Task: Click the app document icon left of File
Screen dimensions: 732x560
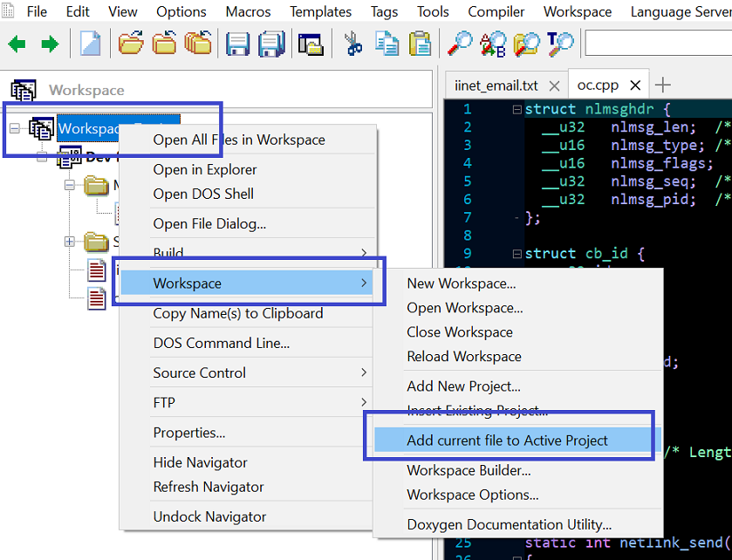Action: [x=8, y=10]
